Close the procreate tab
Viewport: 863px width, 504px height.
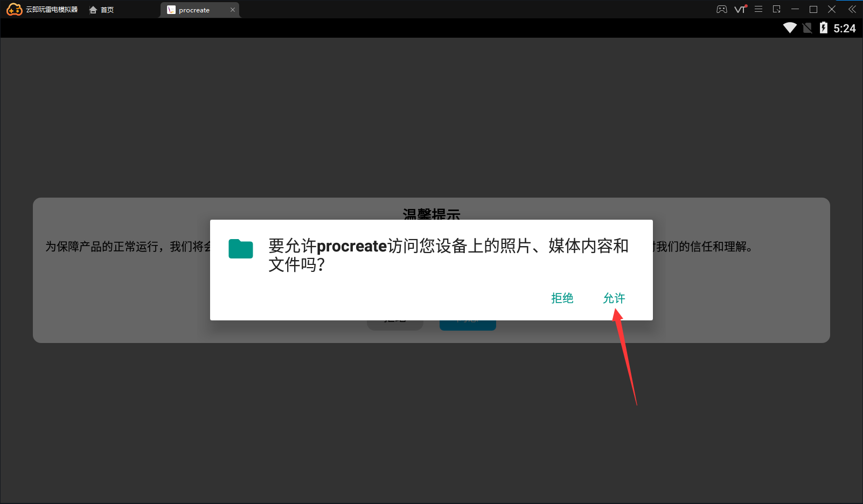(x=233, y=10)
